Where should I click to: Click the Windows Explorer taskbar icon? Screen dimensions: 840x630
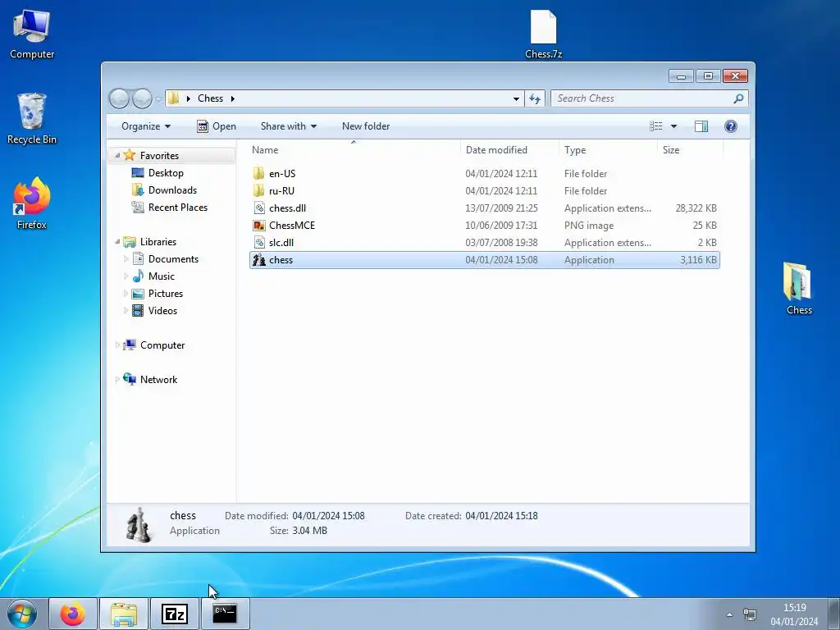point(124,614)
